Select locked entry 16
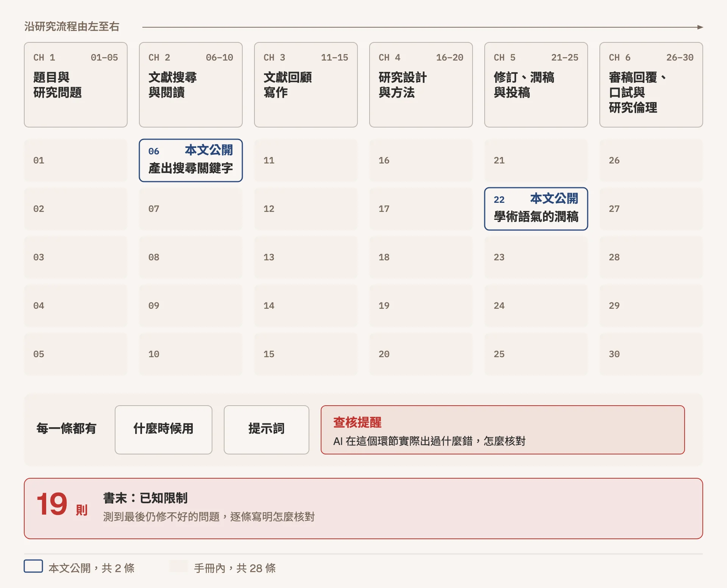The width and height of the screenshot is (727, 588). pyautogui.click(x=421, y=160)
